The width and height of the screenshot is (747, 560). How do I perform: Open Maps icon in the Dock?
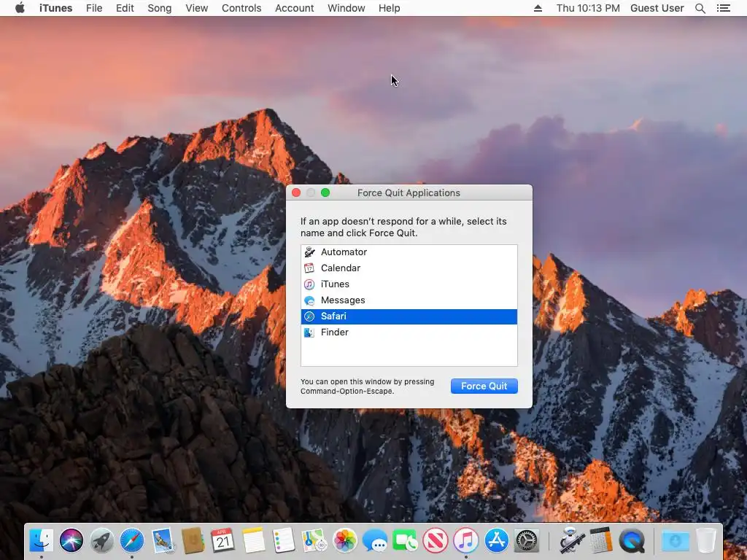(314, 540)
